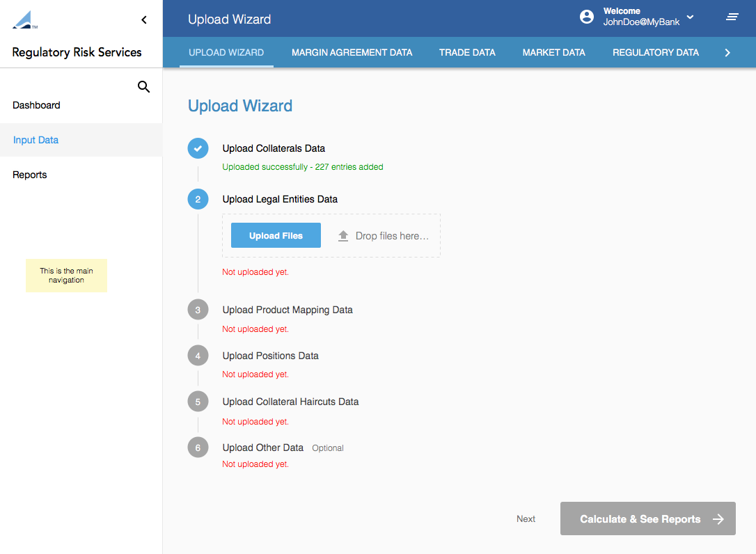This screenshot has width=756, height=554.
Task: Click the yellow main navigation note
Action: click(66, 276)
